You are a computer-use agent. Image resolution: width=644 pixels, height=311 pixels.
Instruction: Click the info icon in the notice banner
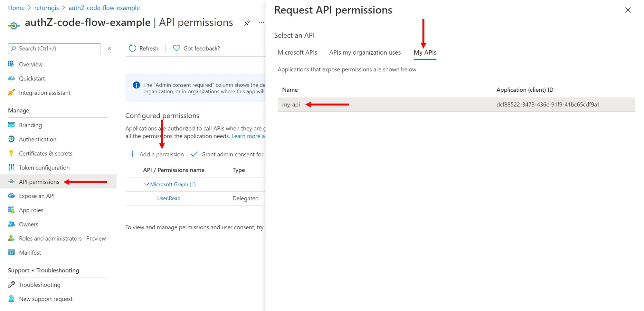pyautogui.click(x=136, y=85)
